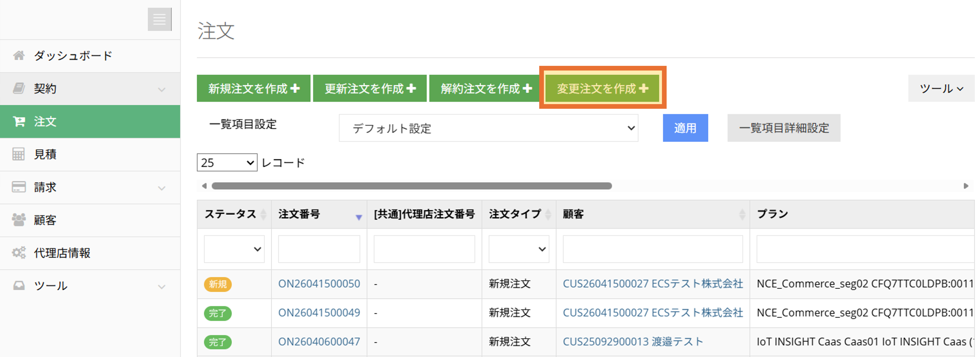Click 更新注文を作成 button
Image resolution: width=980 pixels, height=357 pixels.
point(370,89)
